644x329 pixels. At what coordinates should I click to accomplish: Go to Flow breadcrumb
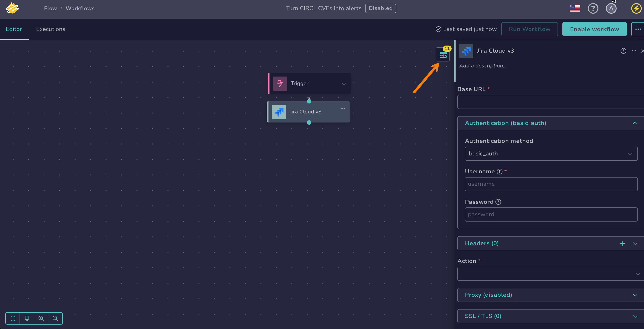50,8
